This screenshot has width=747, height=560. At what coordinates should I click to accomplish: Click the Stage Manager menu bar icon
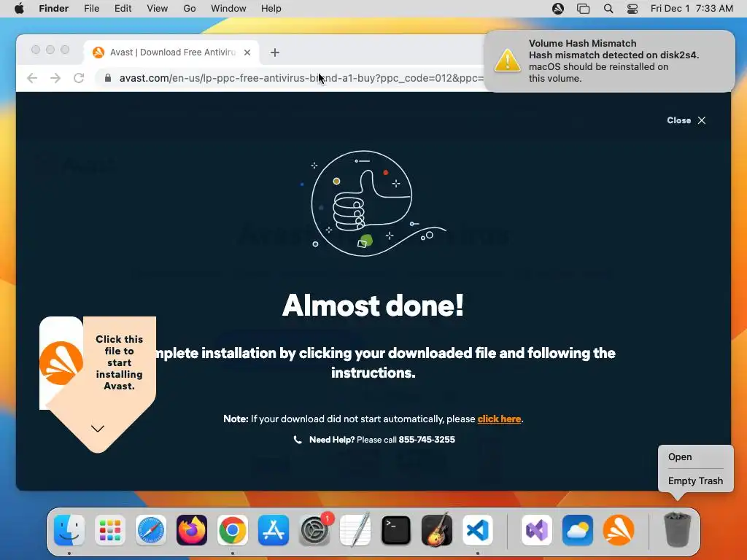tap(583, 9)
